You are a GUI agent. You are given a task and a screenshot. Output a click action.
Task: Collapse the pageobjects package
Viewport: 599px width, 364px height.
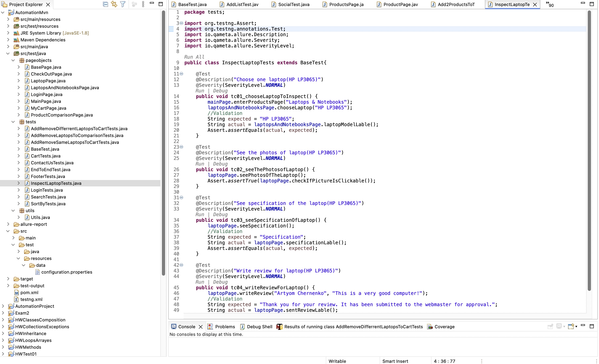[13, 60]
